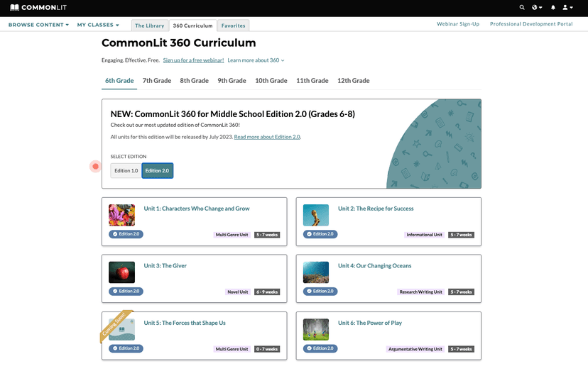Click the Informational Unit tag
The width and height of the screenshot is (588, 371).
pyautogui.click(x=424, y=235)
